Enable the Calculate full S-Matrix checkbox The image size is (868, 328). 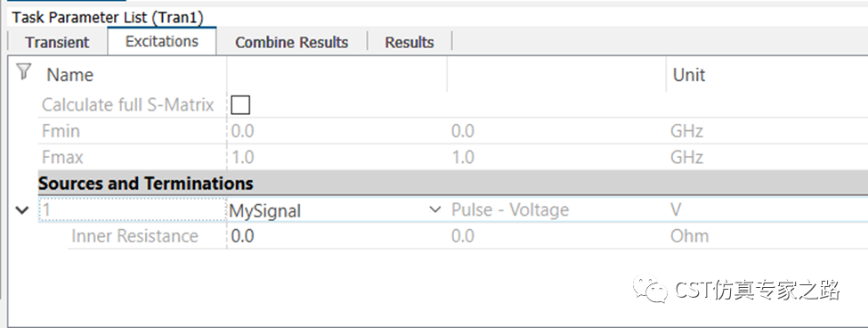tap(240, 104)
